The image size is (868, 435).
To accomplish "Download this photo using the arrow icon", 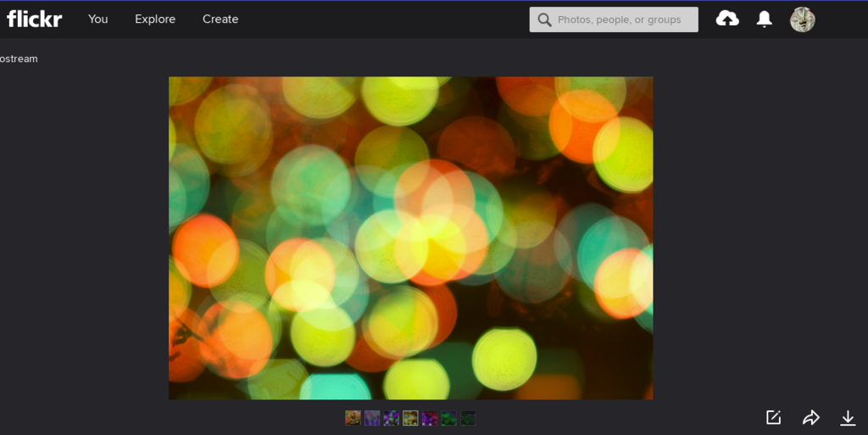I will point(848,417).
